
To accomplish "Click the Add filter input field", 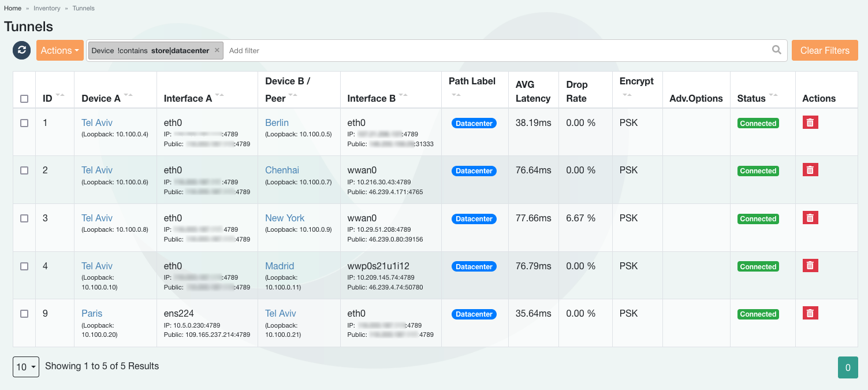I will pos(497,50).
